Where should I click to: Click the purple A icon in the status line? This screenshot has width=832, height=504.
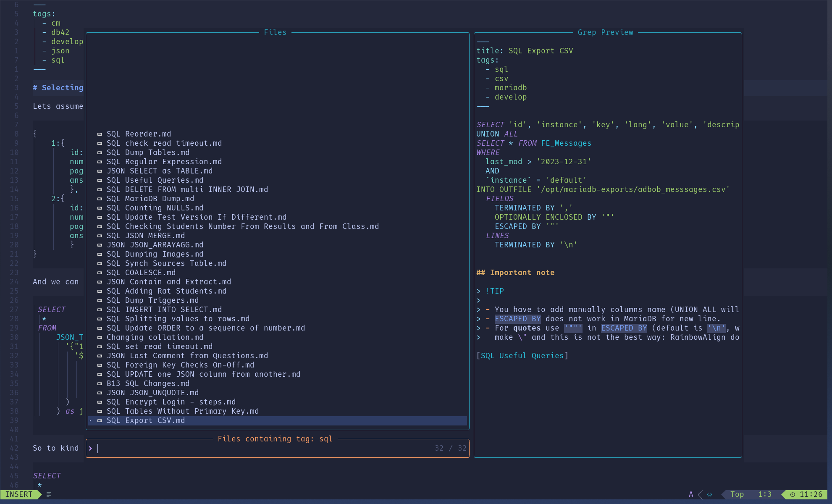pos(691,494)
